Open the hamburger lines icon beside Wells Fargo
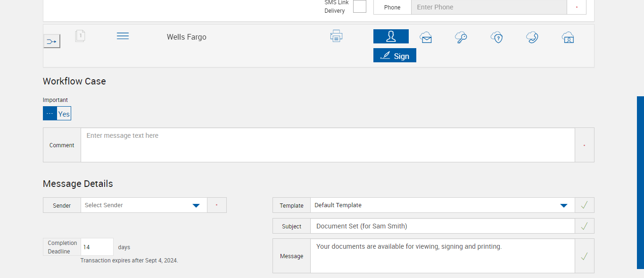The height and width of the screenshot is (278, 644). [123, 36]
